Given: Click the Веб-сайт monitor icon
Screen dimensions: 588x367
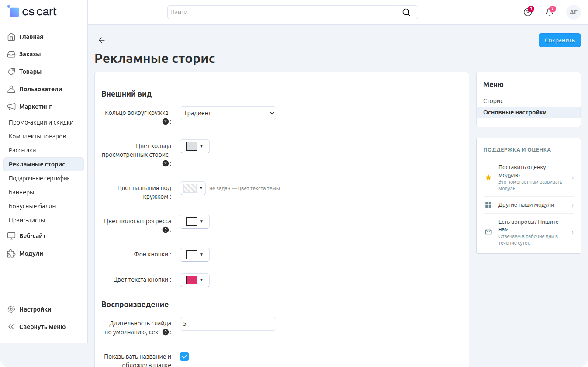Looking at the screenshot, I should click(x=12, y=236).
